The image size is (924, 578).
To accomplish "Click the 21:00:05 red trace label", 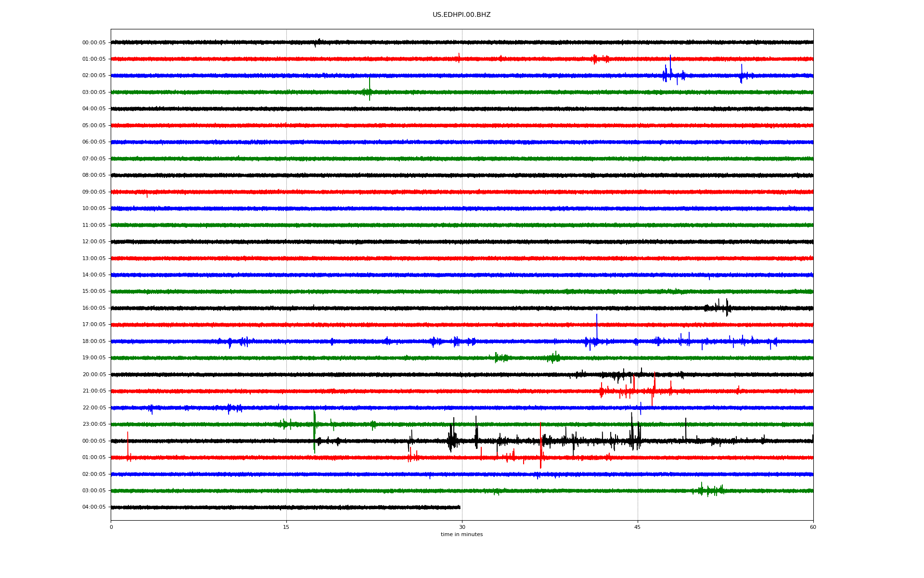I will [94, 391].
